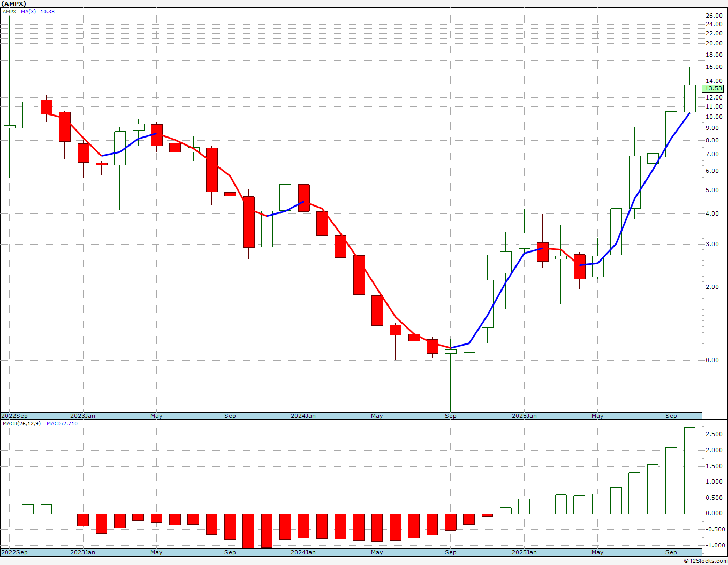Click the 22.00 price axis label
The image size is (728, 565).
tap(714, 33)
